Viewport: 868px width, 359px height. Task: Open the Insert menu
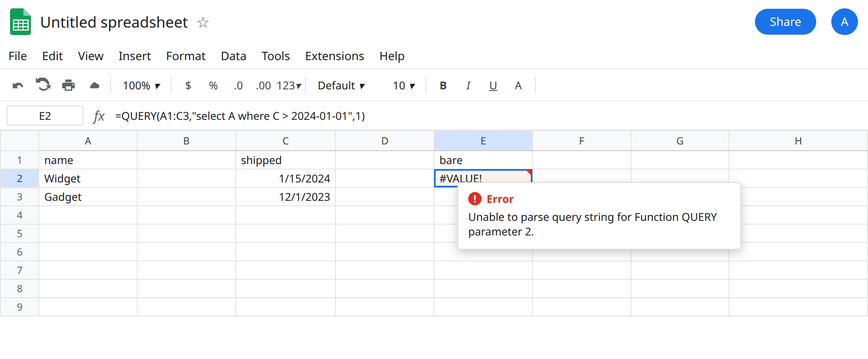pos(134,56)
